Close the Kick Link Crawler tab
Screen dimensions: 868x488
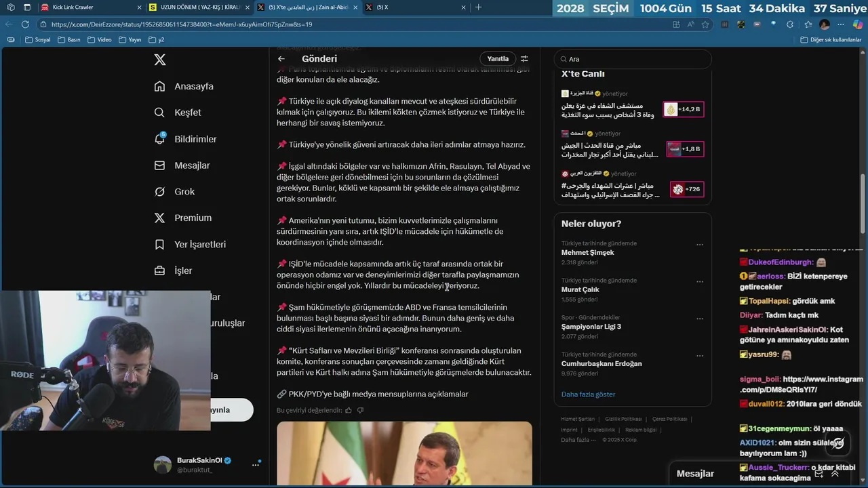(139, 7)
